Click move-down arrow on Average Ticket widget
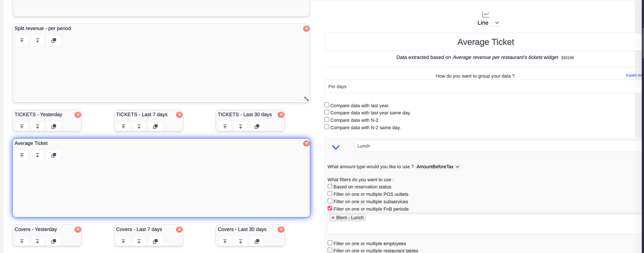The width and height of the screenshot is (644, 253). tap(38, 155)
